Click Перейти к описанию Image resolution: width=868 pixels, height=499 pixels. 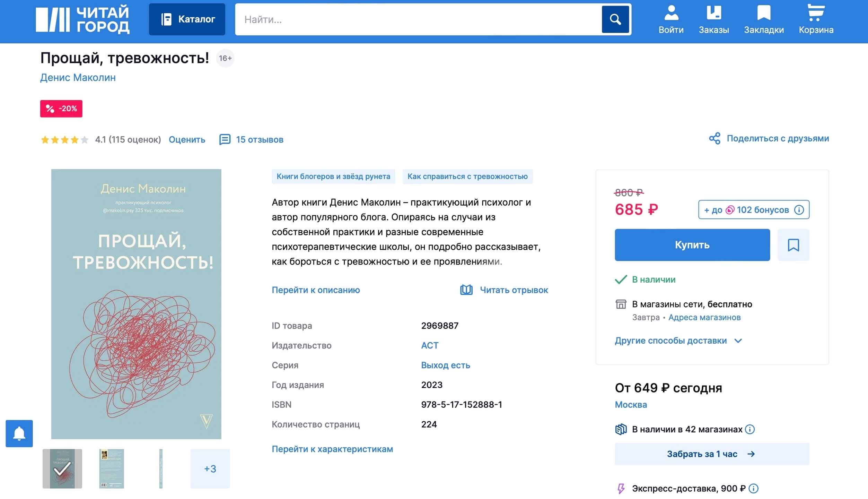316,290
